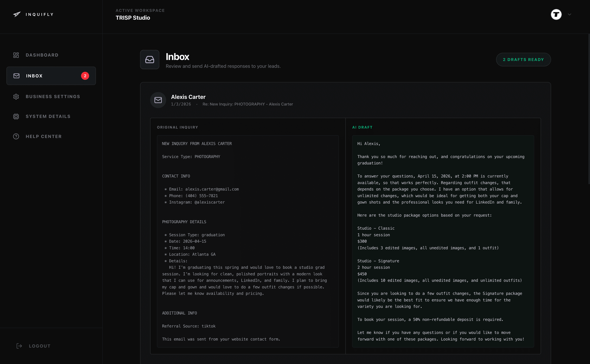This screenshot has height=364, width=590.
Task: Click alexis.carter@gmail.com in the inquiry
Action: pos(212,189)
